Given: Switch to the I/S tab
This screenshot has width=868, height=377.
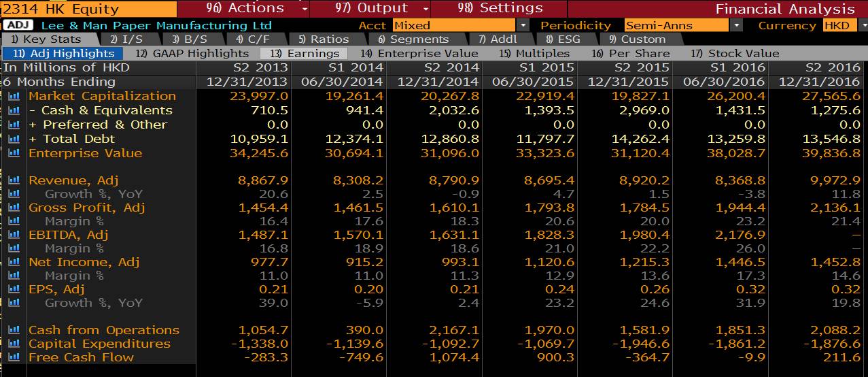Looking at the screenshot, I should 126,39.
